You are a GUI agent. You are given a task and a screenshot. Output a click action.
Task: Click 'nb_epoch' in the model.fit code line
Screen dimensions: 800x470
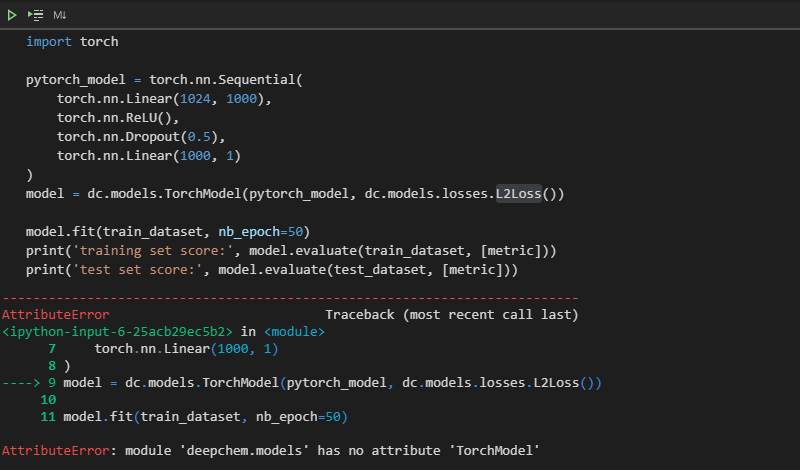coord(249,232)
